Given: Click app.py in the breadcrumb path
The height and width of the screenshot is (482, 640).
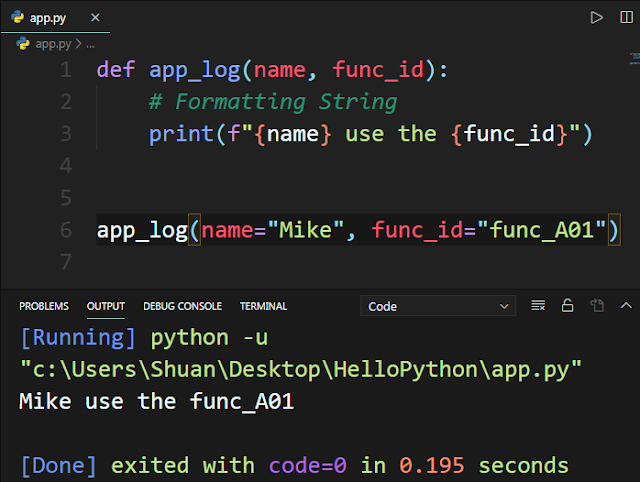Looking at the screenshot, I should [53, 44].
